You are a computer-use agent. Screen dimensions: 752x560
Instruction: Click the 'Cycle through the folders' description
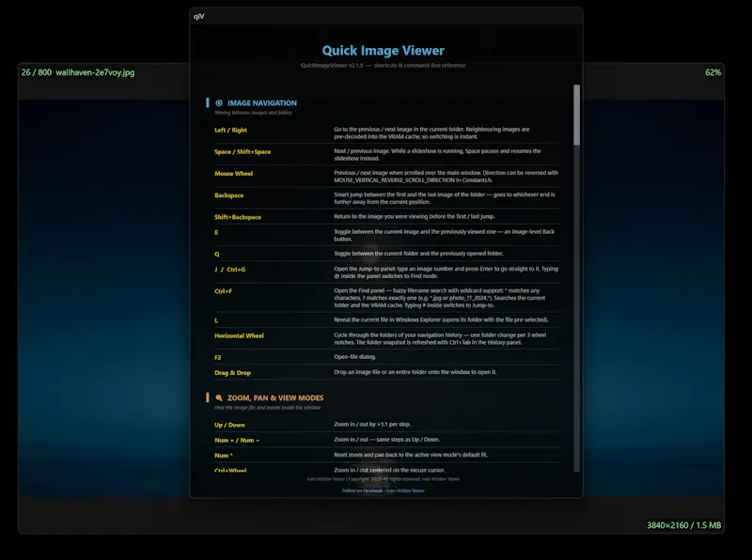440,338
